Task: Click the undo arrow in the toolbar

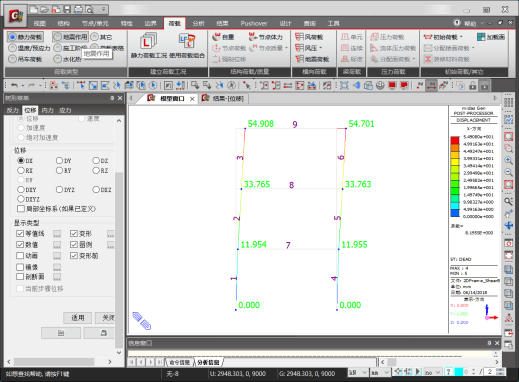Action: click(x=14, y=86)
